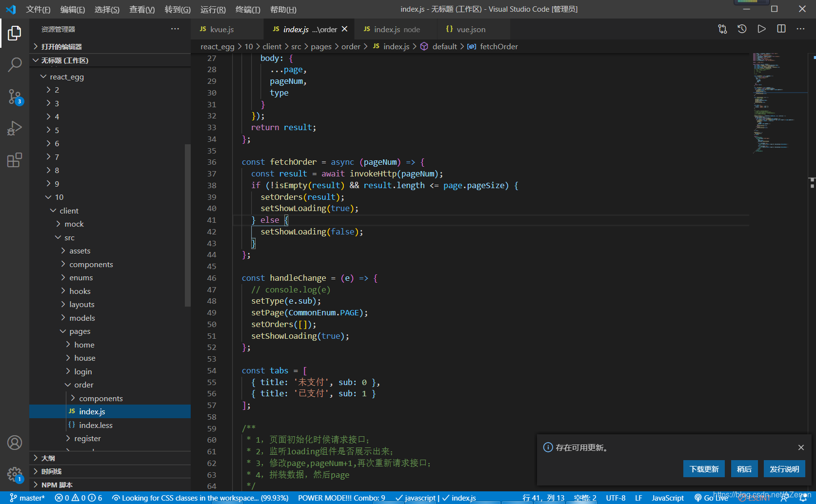Open notifications bell in status bar

(x=803, y=498)
